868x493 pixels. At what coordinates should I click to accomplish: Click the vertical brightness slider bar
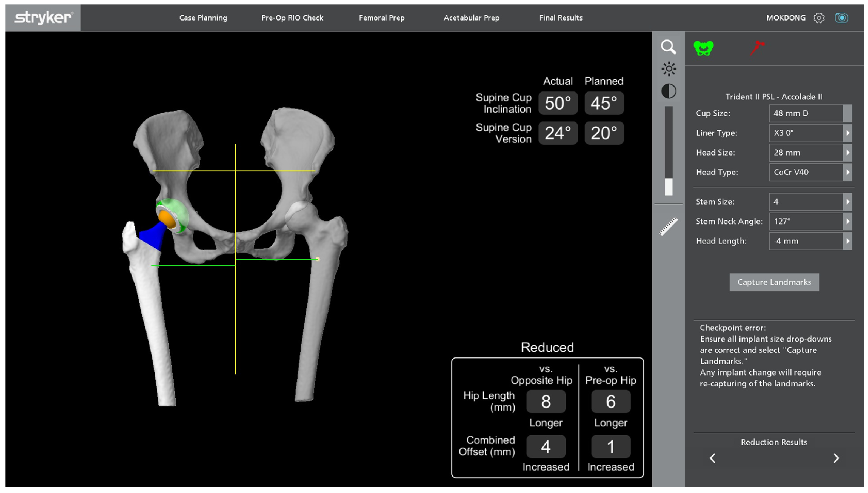(668, 151)
